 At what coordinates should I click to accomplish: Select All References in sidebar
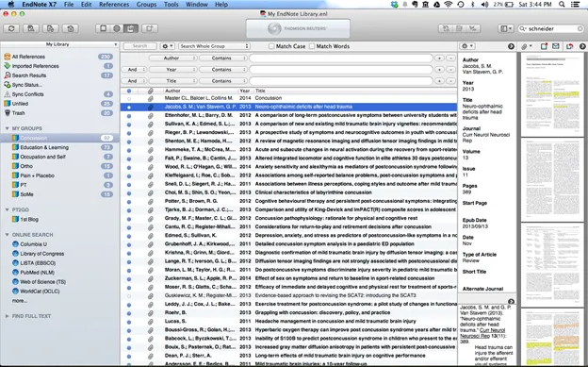[28, 57]
